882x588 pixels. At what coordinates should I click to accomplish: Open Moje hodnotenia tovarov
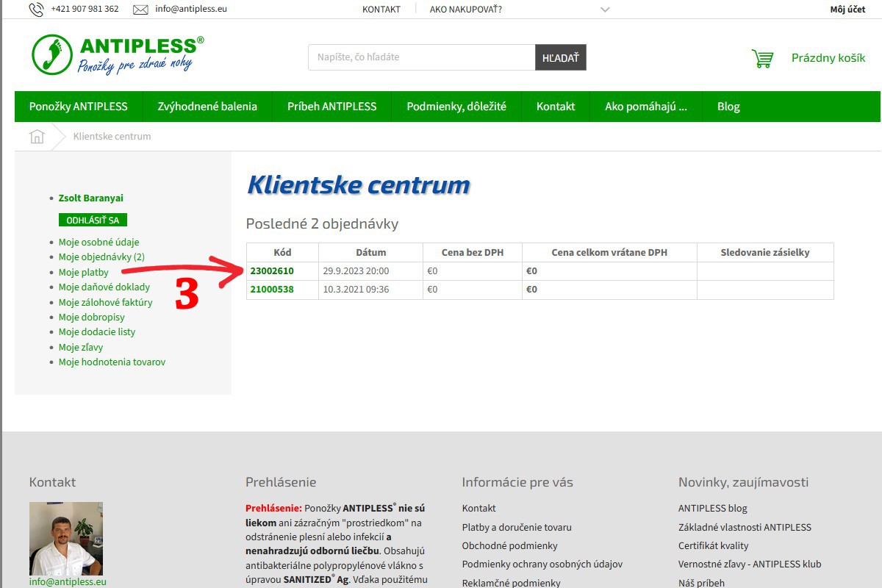tap(112, 362)
